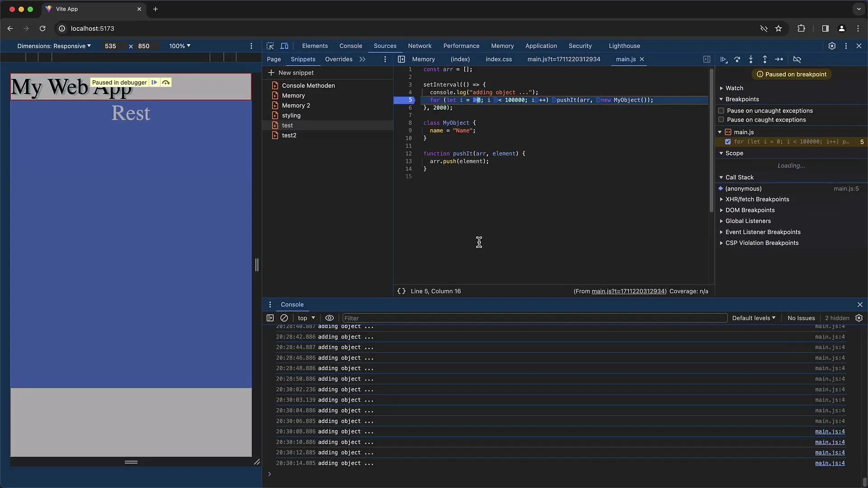This screenshot has width=868, height=488.
Task: Click the console Filter input field
Action: tap(533, 318)
